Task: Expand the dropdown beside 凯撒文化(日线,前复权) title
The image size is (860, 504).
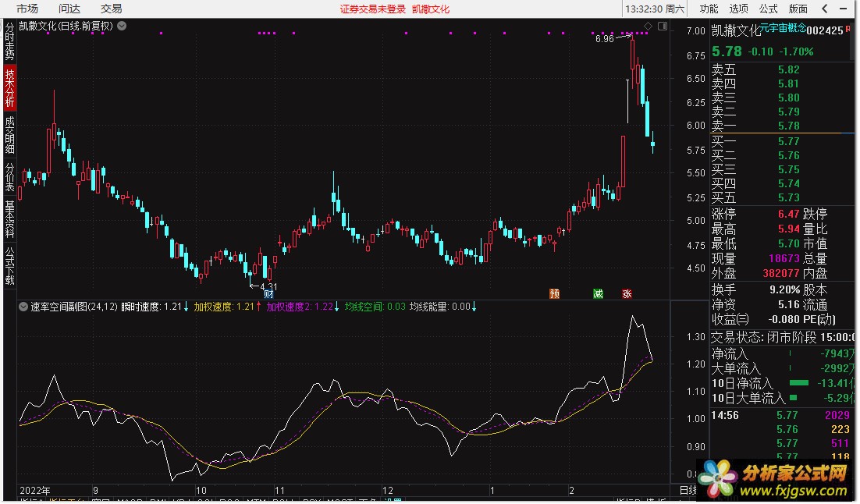Action: click(x=122, y=26)
